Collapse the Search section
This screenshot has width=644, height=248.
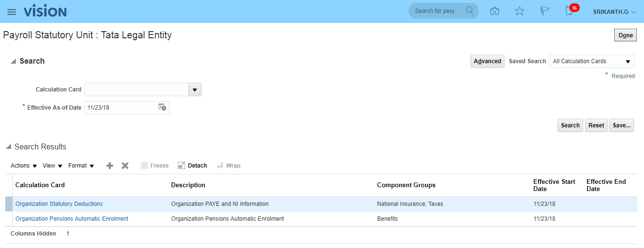click(14, 61)
